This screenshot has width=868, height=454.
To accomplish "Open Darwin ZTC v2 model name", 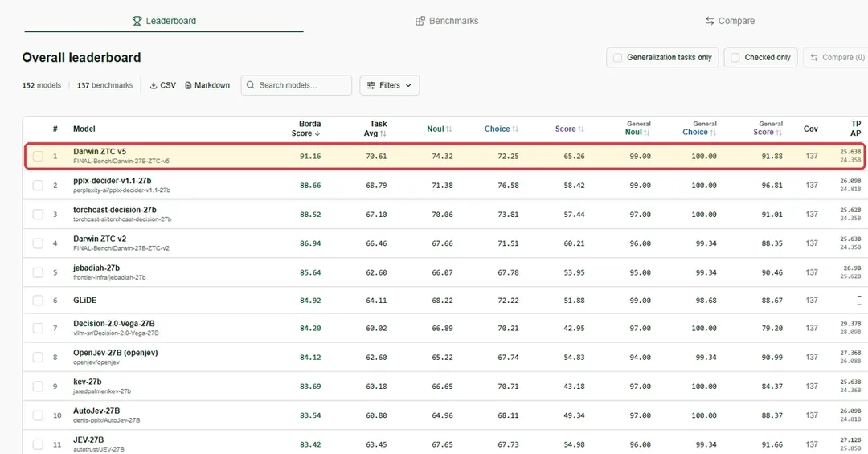I will coord(100,239).
